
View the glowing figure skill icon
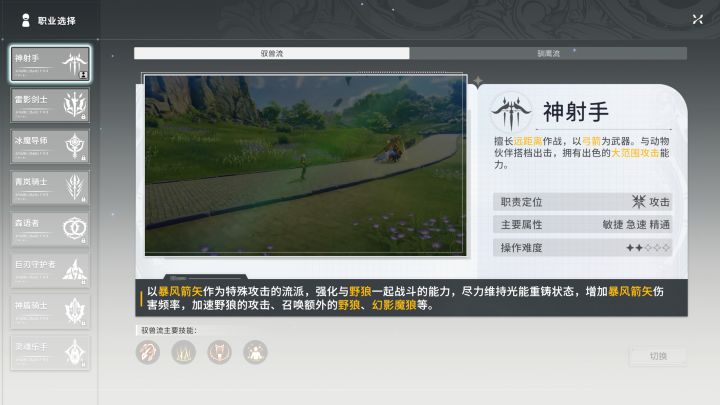(x=255, y=353)
